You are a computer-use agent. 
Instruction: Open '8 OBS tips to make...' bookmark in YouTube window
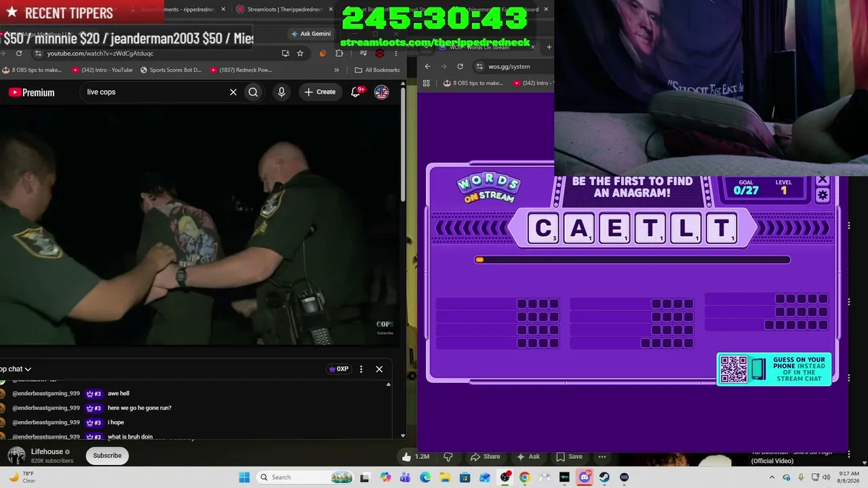click(32, 70)
